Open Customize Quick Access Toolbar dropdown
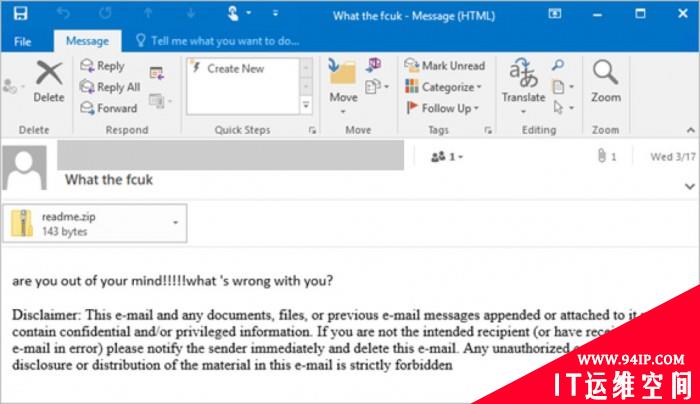Screen dimensions: 700x404 point(275,13)
